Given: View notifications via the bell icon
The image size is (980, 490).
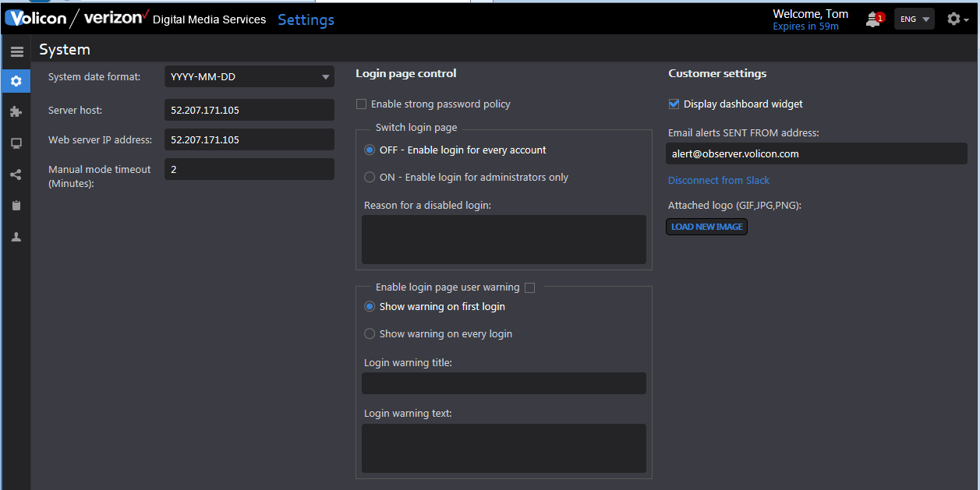Looking at the screenshot, I should pos(871,19).
